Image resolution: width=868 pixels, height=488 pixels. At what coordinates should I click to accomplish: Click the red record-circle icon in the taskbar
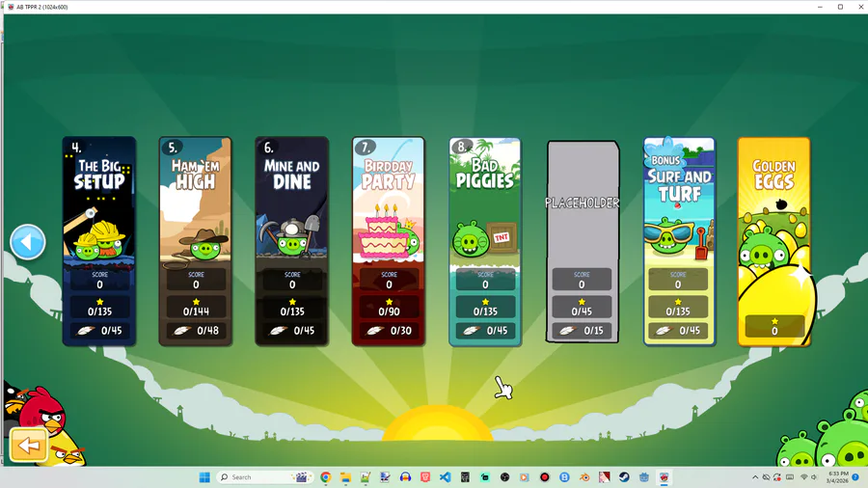point(545,477)
